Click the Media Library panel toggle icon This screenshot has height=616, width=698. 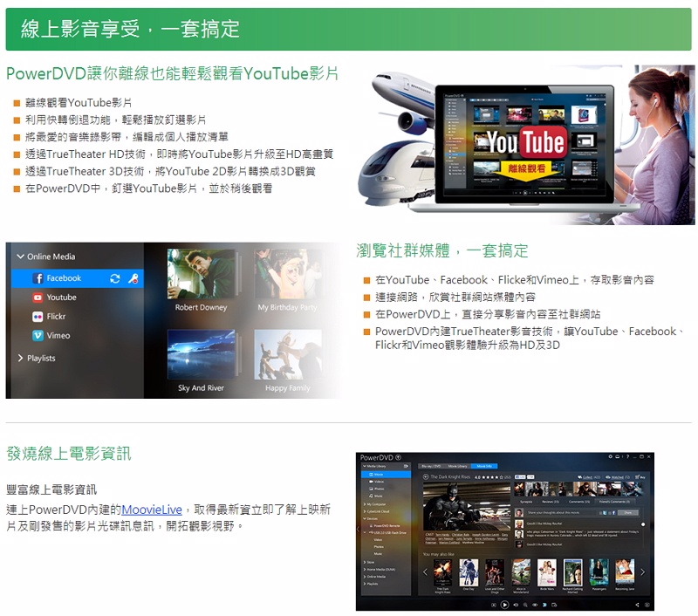406,466
